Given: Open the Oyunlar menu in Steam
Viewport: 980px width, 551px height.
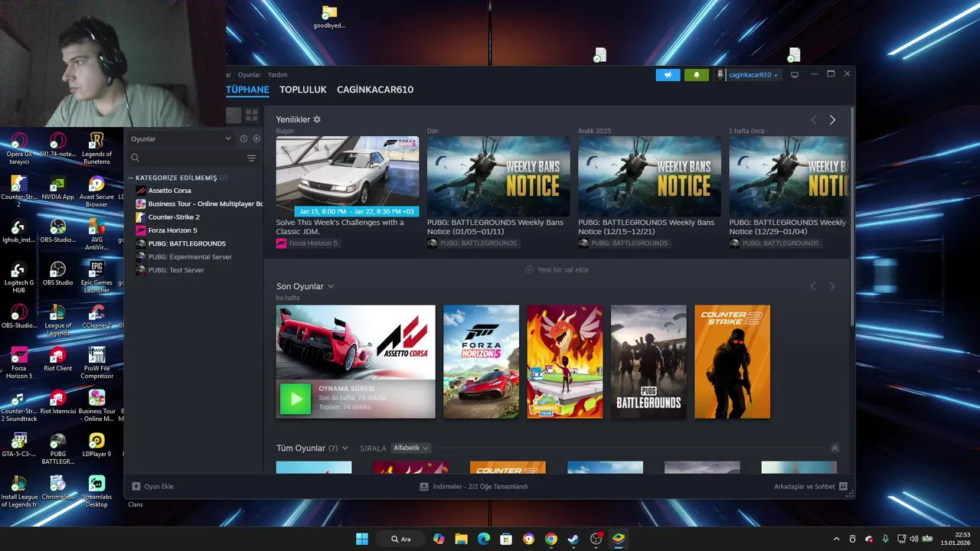Looking at the screenshot, I should coord(250,75).
